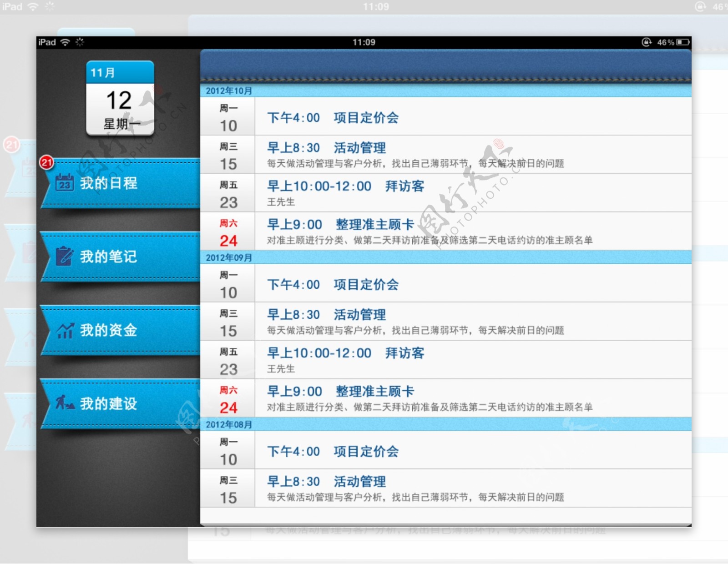Select August 周三 15 date cell
The image size is (728, 564).
(228, 488)
